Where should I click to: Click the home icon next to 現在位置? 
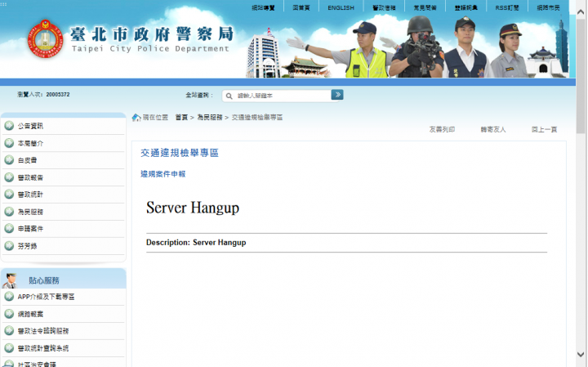[x=136, y=118]
